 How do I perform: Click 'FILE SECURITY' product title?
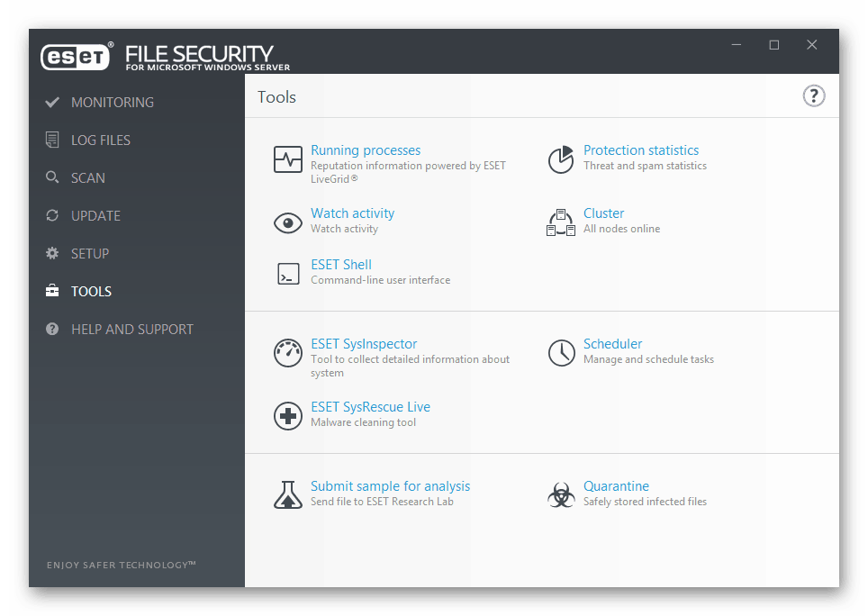pos(199,54)
